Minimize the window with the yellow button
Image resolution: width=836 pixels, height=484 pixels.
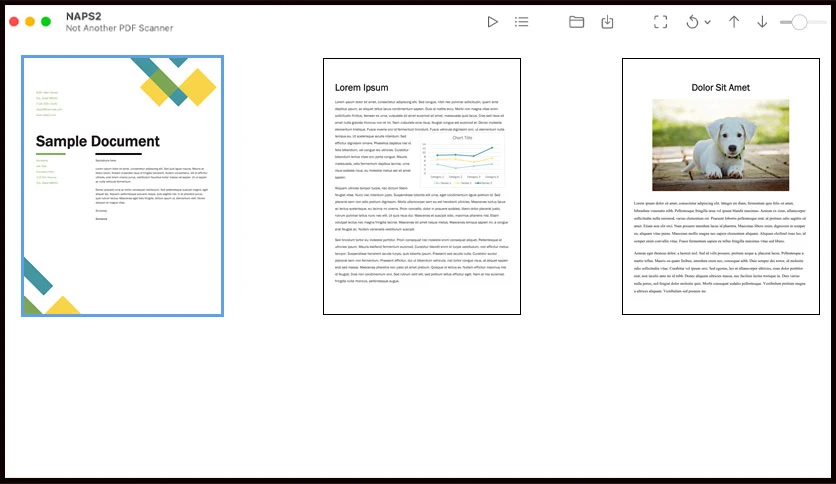click(30, 21)
